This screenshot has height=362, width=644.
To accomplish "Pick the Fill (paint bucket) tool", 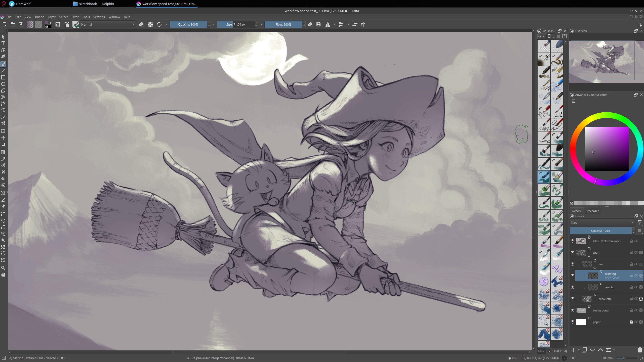I will point(3,179).
